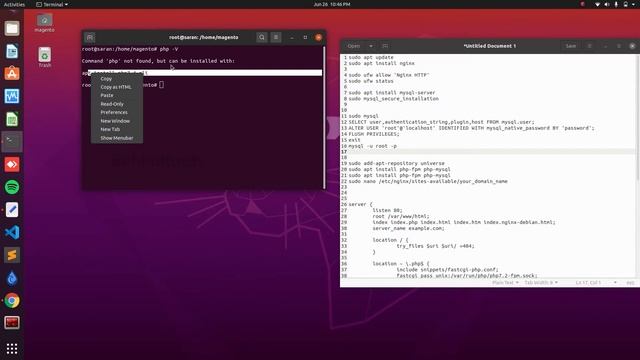
Task: Open the Terminal icon in the dock
Action: click(x=12, y=142)
